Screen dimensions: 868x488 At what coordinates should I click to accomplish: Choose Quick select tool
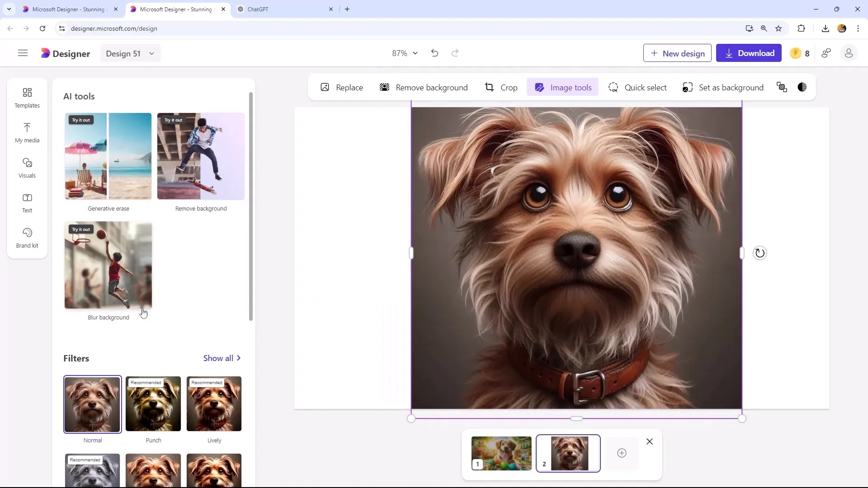tap(637, 87)
